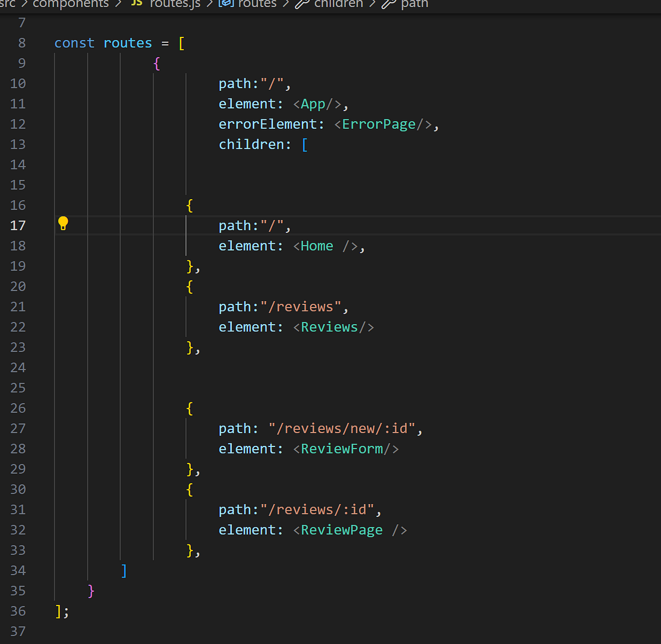Click line number 17 to select the line

18,225
